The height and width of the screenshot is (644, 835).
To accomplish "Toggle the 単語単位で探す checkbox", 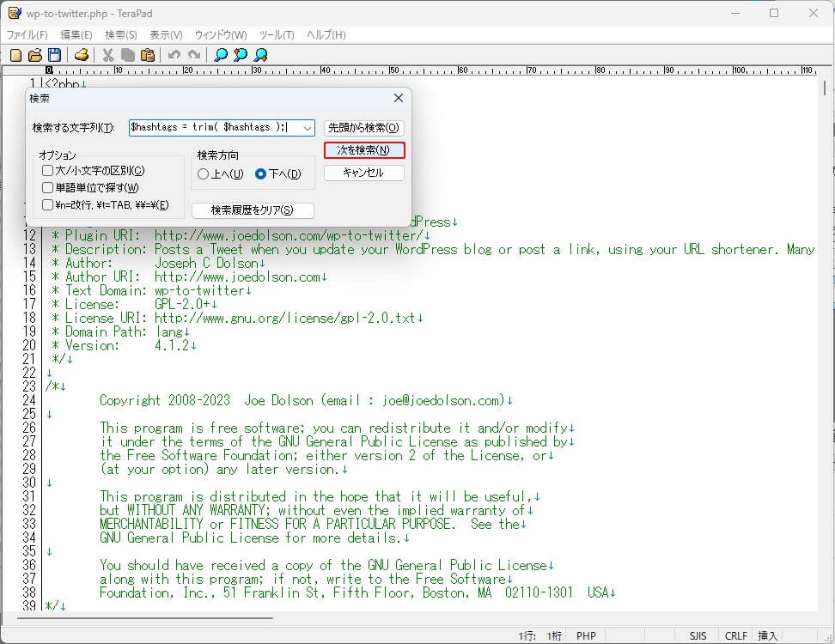I will tap(48, 188).
